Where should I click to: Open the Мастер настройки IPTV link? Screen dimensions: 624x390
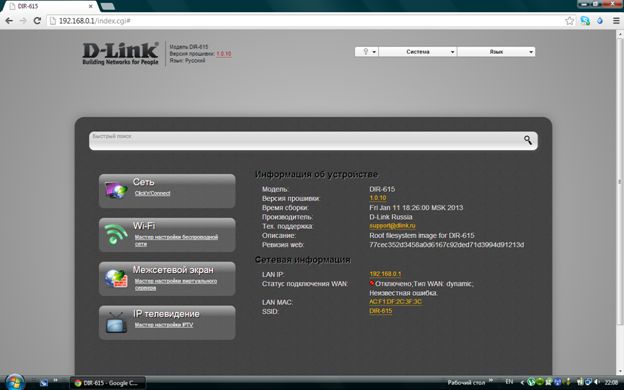coord(164,325)
